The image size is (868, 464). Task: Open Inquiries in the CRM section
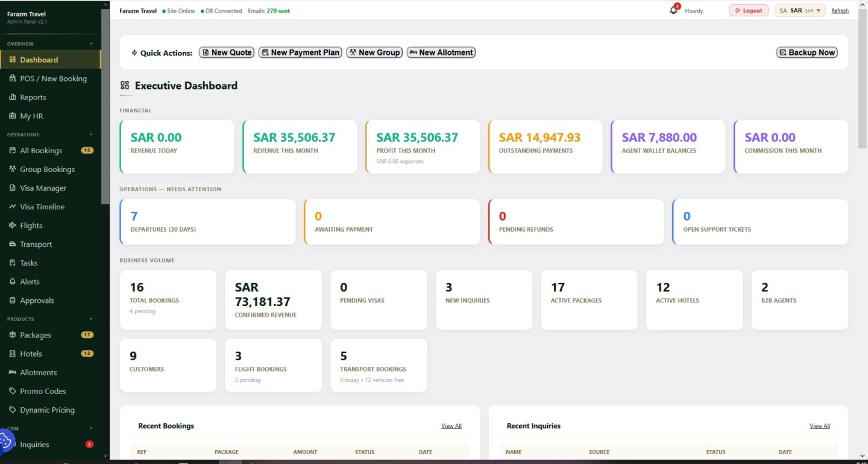pyautogui.click(x=51, y=445)
